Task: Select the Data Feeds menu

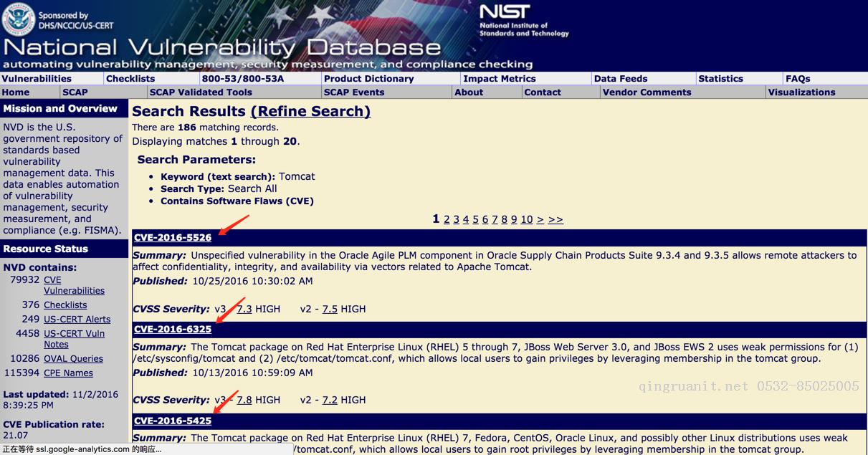Action: click(621, 79)
